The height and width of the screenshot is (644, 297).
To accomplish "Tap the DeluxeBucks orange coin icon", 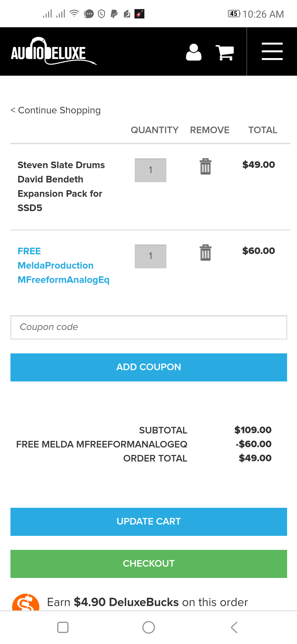I will click(26, 603).
